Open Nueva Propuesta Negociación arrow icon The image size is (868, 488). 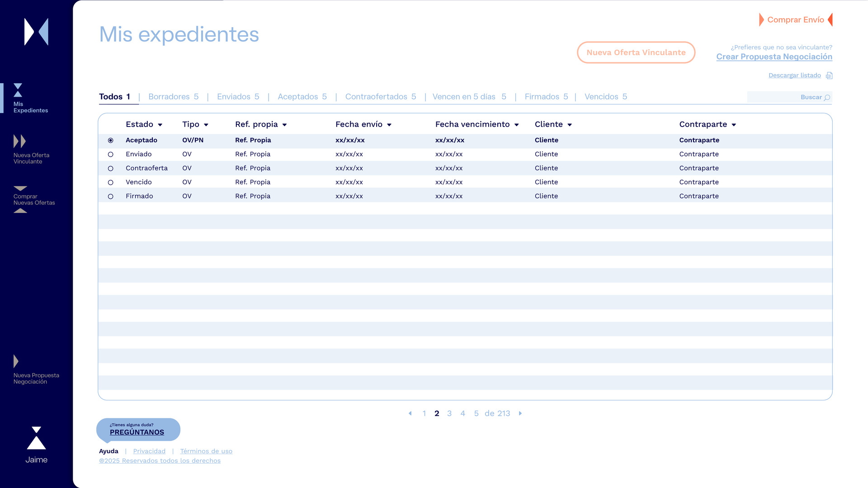click(x=16, y=361)
